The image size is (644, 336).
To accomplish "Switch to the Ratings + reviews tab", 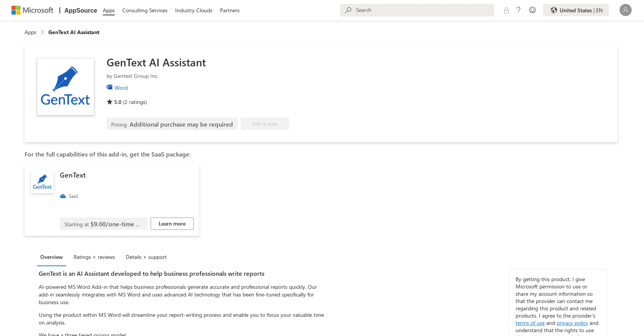I will [94, 257].
